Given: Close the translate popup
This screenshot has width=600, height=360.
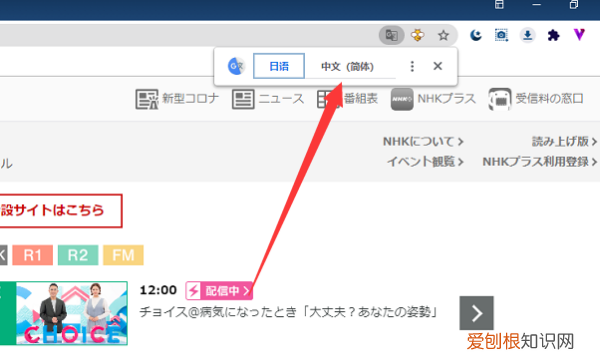Looking at the screenshot, I should pyautogui.click(x=438, y=66).
